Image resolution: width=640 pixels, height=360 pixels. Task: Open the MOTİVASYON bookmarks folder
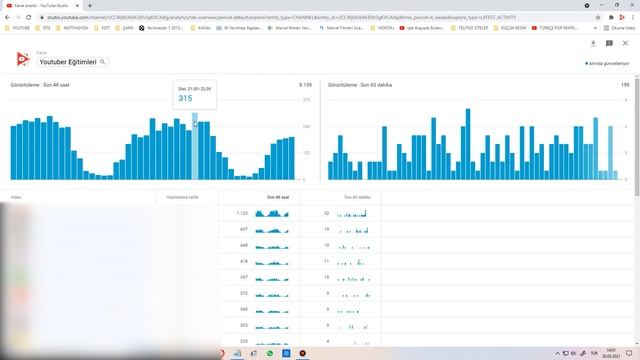72,28
